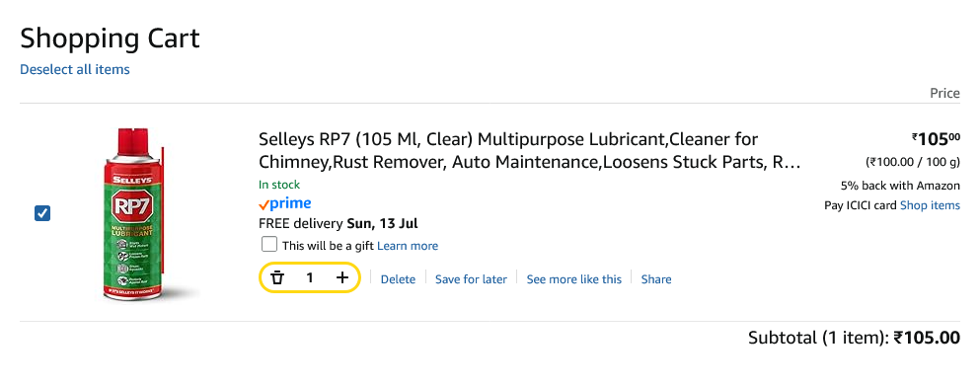
Task: Uncheck the Selleys RP7 item selection checkbox
Action: click(x=41, y=214)
